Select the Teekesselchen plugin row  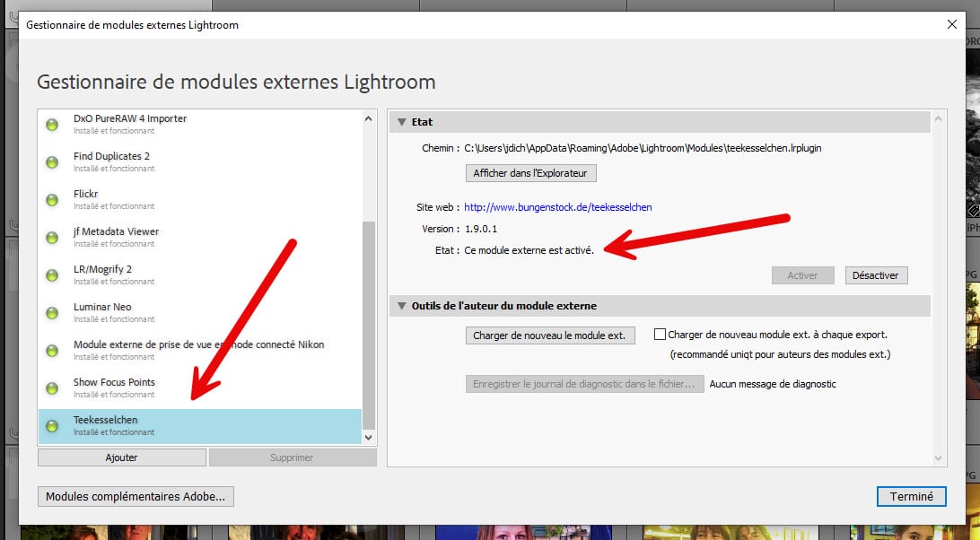tap(200, 426)
